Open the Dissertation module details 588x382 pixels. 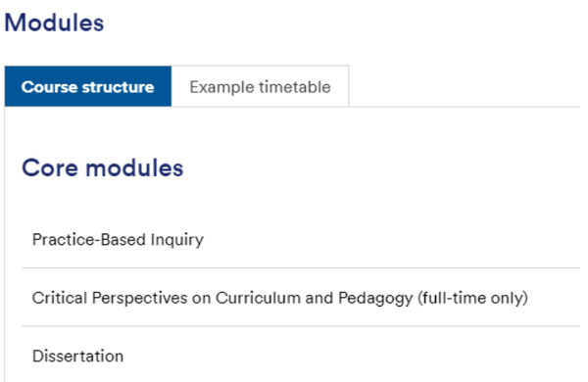pos(77,357)
